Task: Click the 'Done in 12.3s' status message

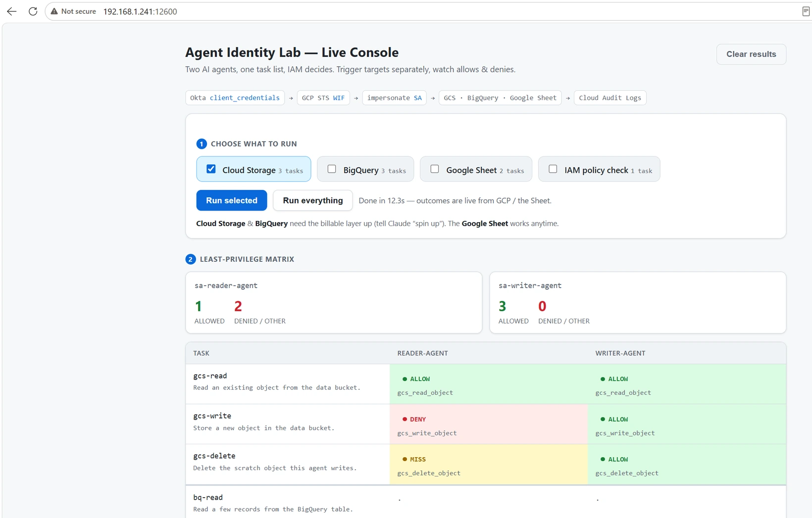Action: pos(455,200)
